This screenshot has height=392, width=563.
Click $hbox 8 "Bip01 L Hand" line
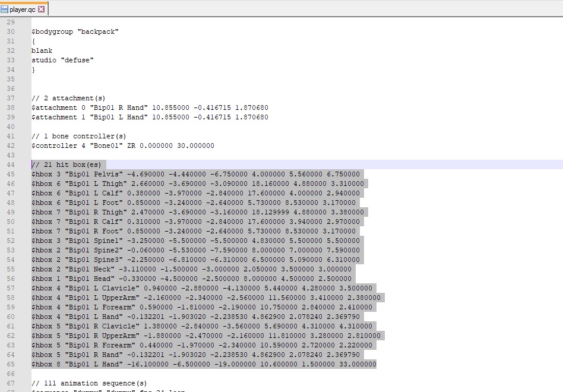click(204, 364)
